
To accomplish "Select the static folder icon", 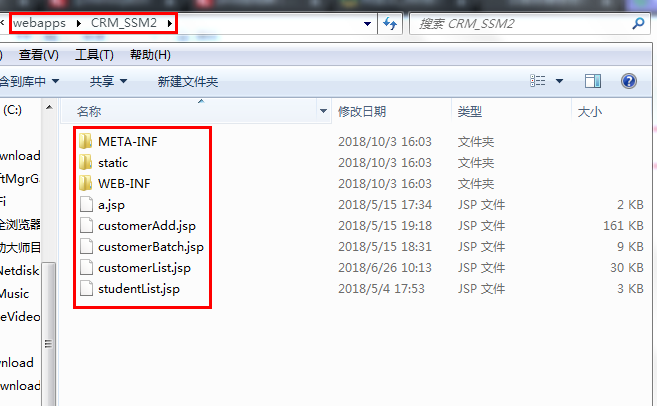I will tap(86, 162).
